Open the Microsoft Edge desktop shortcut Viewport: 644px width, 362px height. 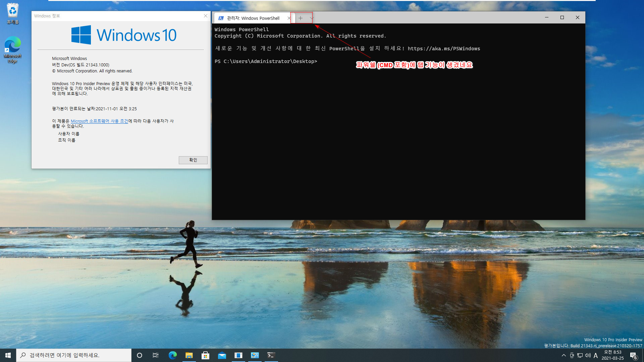tap(13, 50)
